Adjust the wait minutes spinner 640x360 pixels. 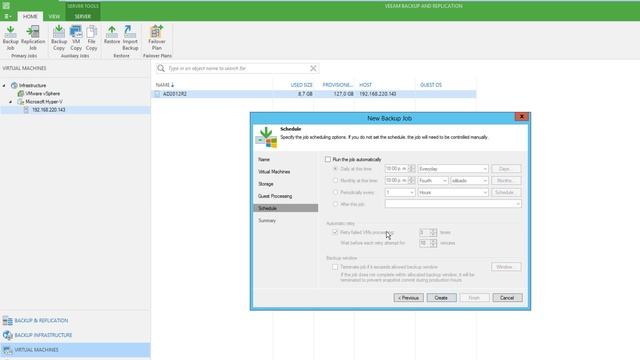[x=433, y=243]
